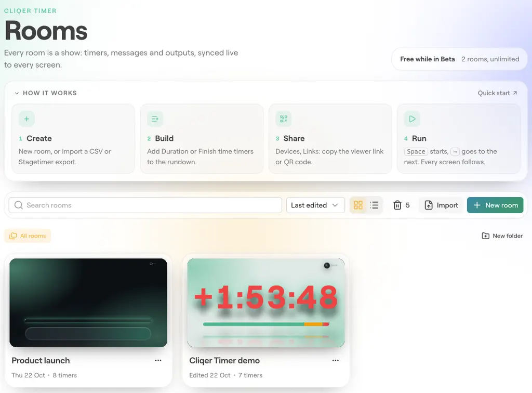
Task: Click into the Search rooms field
Action: coord(145,205)
